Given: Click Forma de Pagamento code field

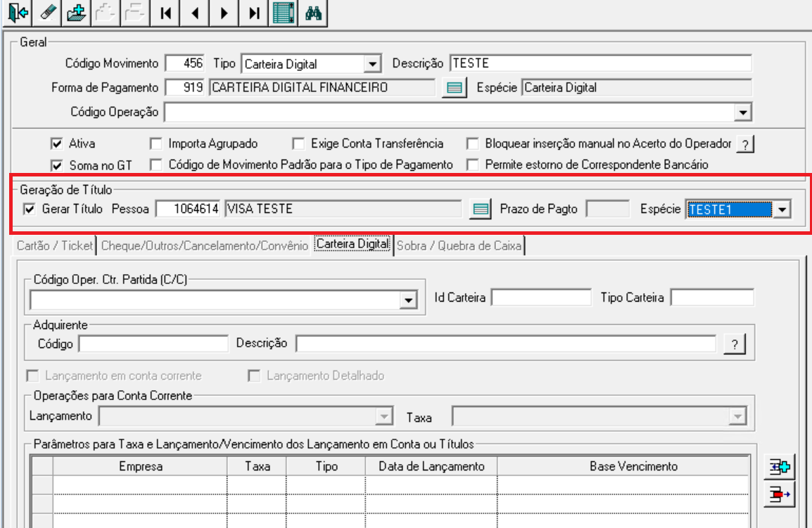Looking at the screenshot, I should tap(185, 87).
